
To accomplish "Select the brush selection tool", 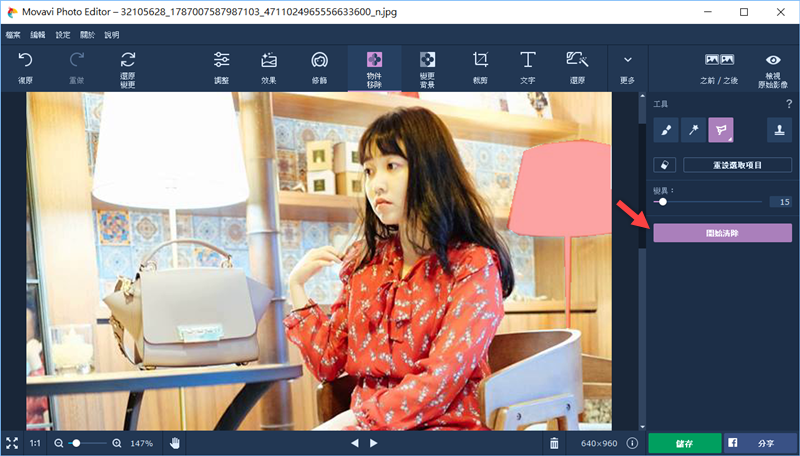I will [x=666, y=129].
